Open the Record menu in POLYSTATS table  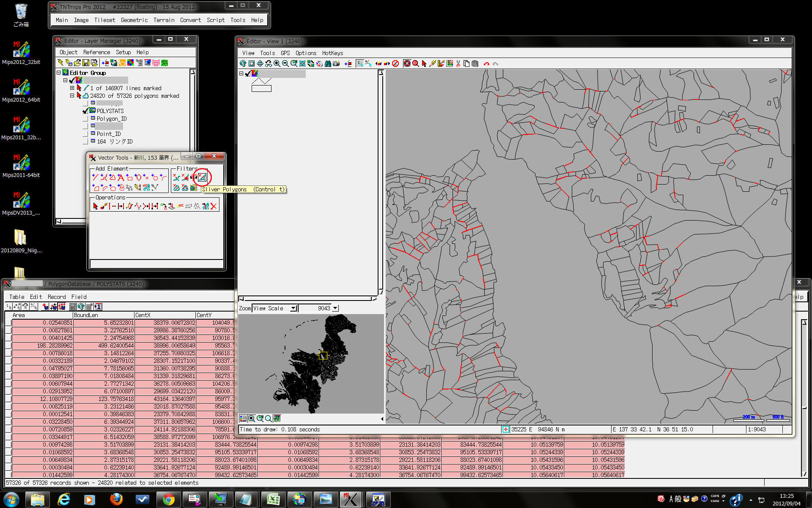pyautogui.click(x=57, y=297)
